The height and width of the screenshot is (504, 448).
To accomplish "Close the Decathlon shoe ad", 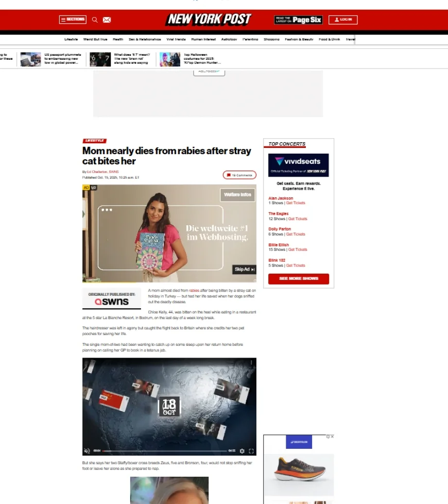I will pos(332,436).
